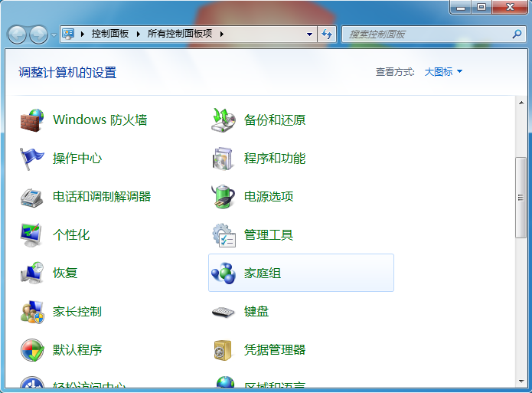Open recent pages dropdown beside Forward button
Image resolution: width=532 pixels, height=393 pixels.
coord(54,34)
